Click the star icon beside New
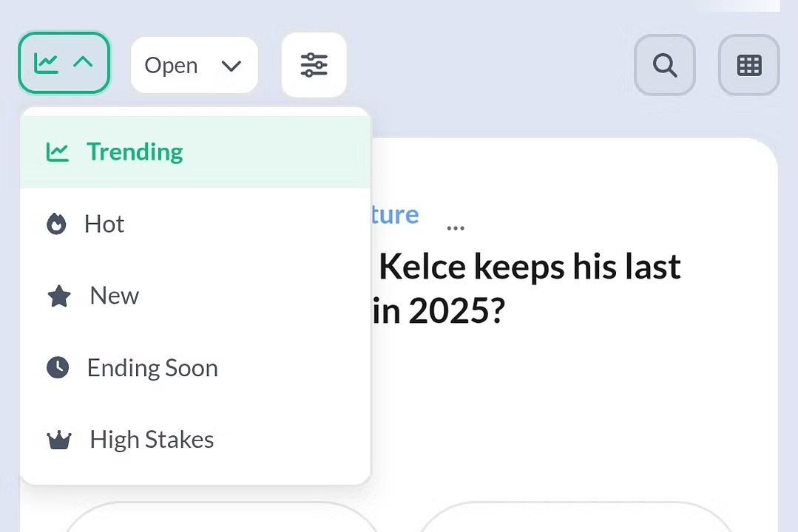The height and width of the screenshot is (532, 798). (59, 296)
